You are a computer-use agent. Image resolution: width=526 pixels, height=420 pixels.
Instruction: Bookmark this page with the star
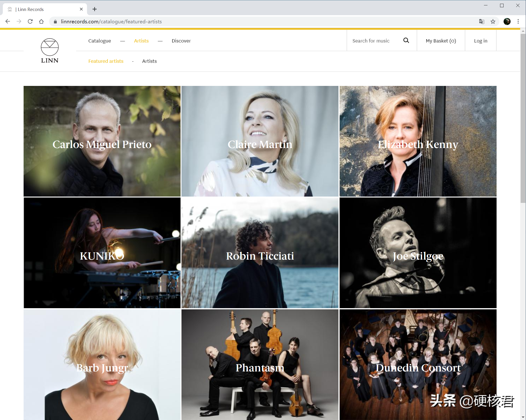(493, 21)
